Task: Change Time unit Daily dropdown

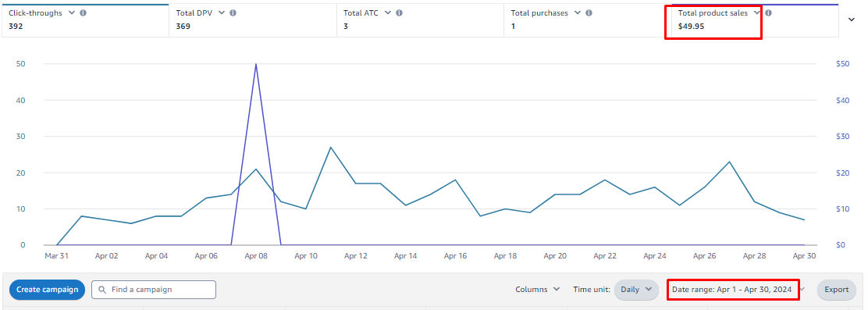Action: [x=636, y=290]
